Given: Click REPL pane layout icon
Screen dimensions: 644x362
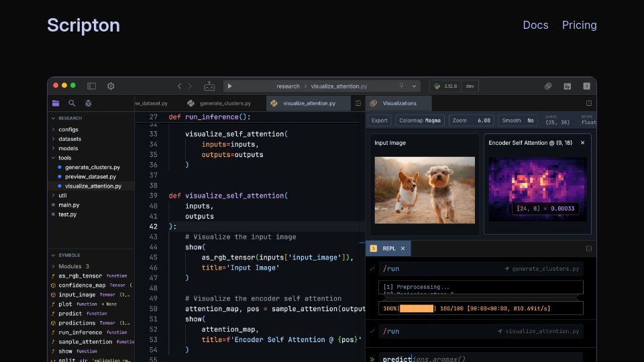Looking at the screenshot, I should coord(589,248).
